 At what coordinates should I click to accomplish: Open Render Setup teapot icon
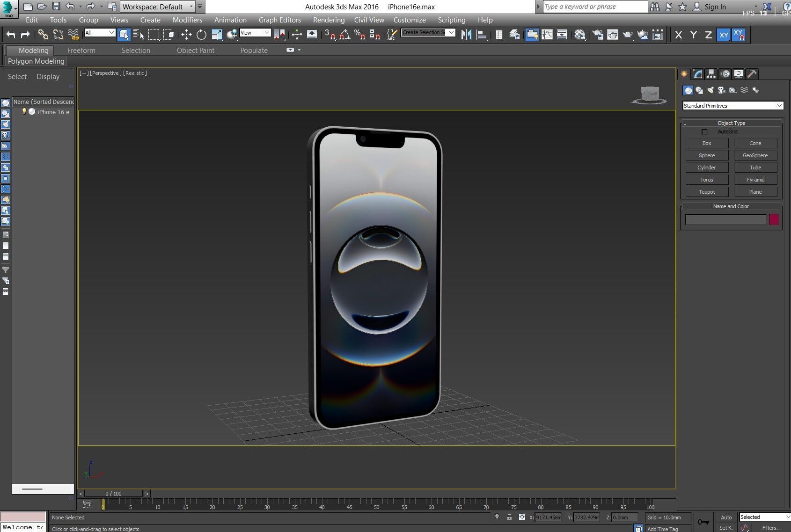pyautogui.click(x=598, y=34)
